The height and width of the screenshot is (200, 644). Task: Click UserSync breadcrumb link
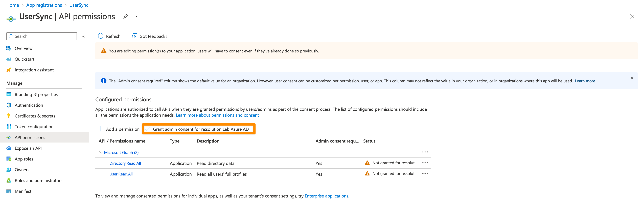coord(79,5)
